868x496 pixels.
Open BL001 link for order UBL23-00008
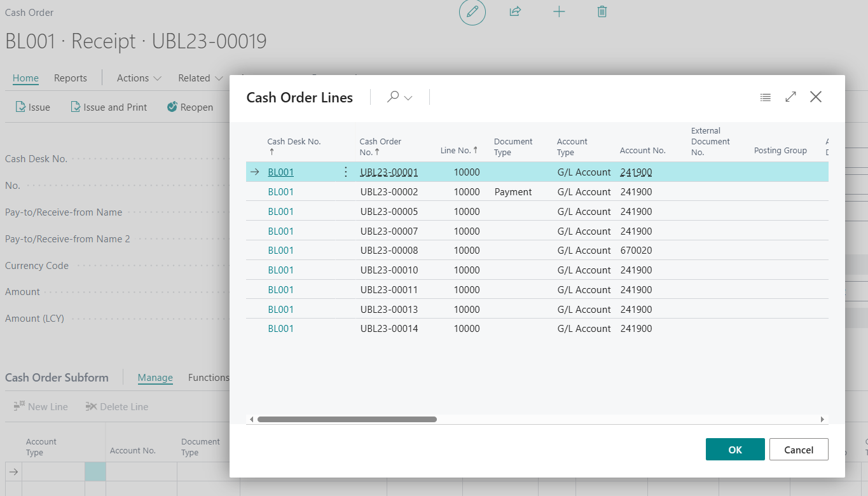(280, 251)
